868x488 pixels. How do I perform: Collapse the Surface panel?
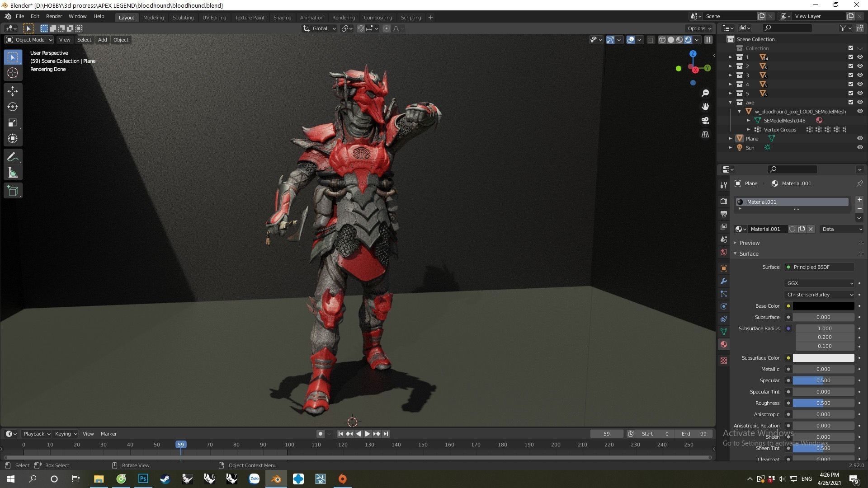tap(749, 254)
